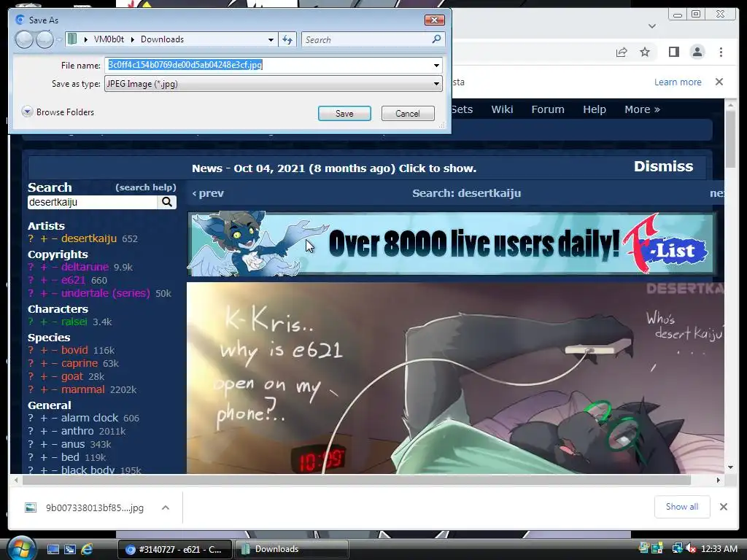Open the More » menu item
This screenshot has width=747, height=560.
tap(642, 109)
